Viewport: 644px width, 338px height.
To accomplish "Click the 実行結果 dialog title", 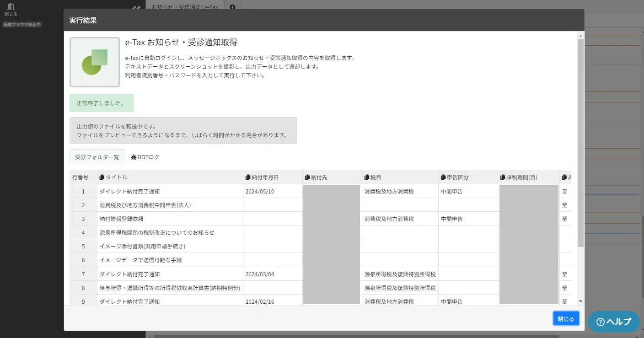I will tap(83, 21).
